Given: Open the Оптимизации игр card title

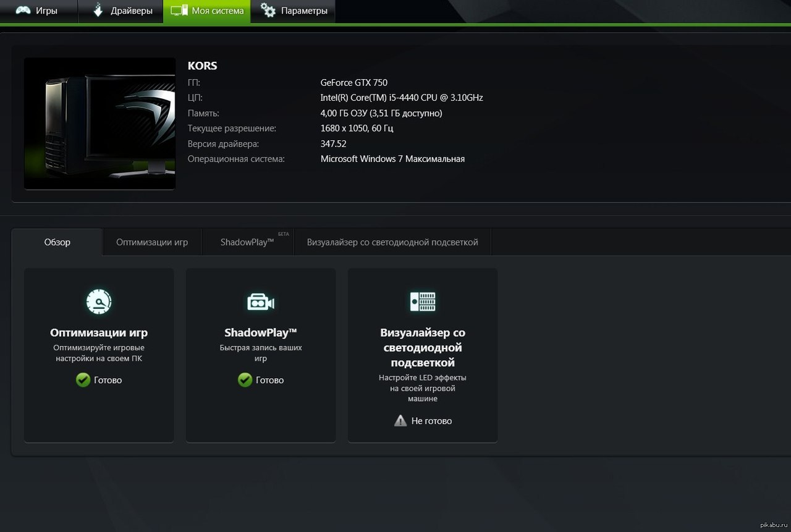Looking at the screenshot, I should point(99,332).
